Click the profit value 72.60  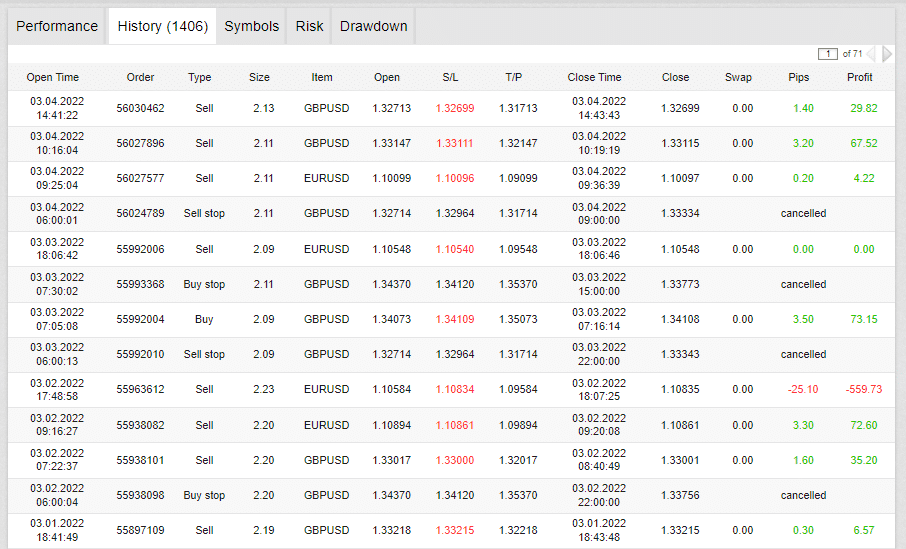(x=864, y=425)
